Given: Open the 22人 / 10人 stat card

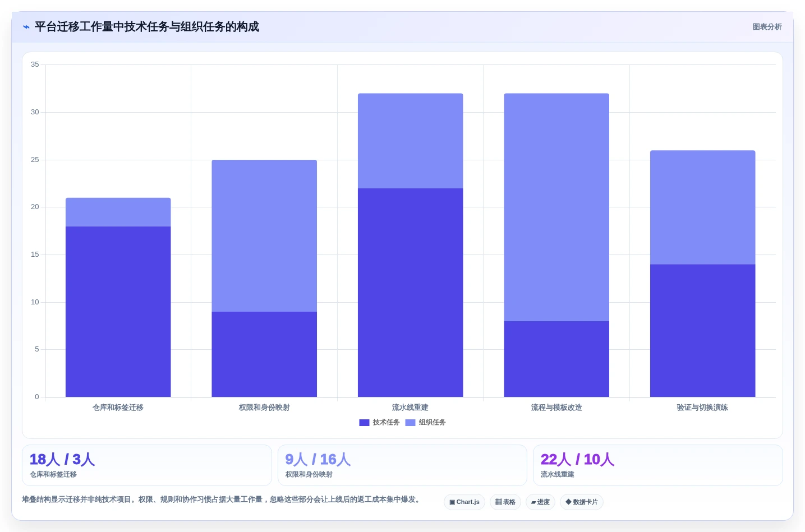Looking at the screenshot, I should (658, 465).
